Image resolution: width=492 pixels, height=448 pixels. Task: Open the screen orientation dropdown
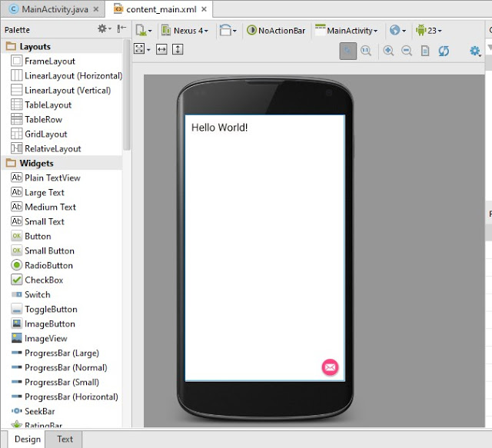228,31
